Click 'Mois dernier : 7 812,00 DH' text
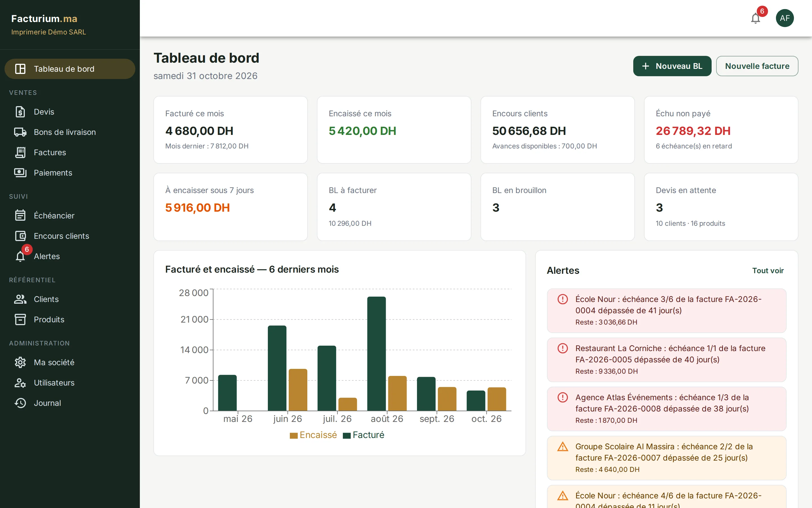The height and width of the screenshot is (508, 812). (207, 146)
